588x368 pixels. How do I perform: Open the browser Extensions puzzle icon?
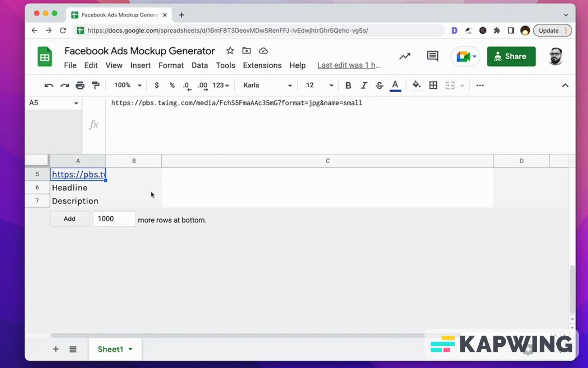coord(497,31)
